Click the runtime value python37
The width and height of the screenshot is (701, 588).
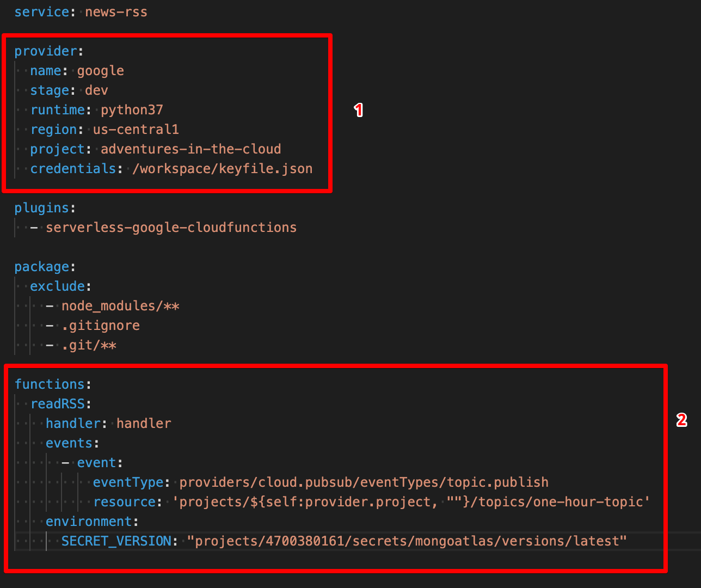(132, 110)
